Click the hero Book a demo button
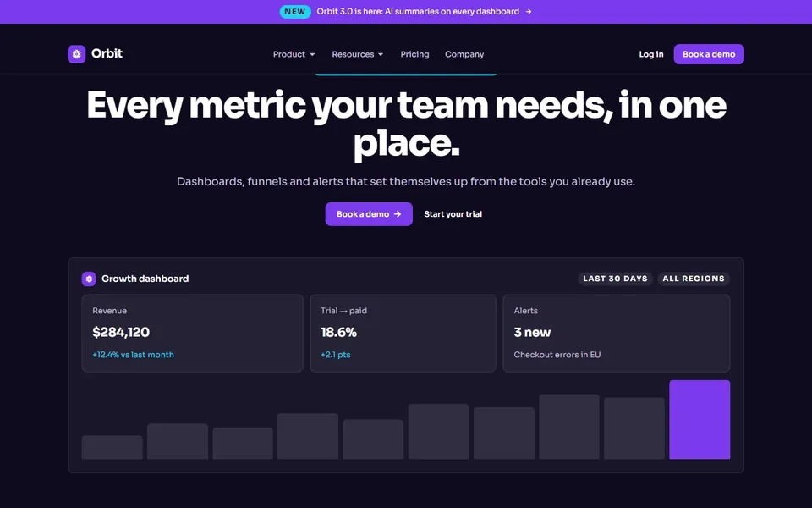The height and width of the screenshot is (508, 812). (x=369, y=214)
